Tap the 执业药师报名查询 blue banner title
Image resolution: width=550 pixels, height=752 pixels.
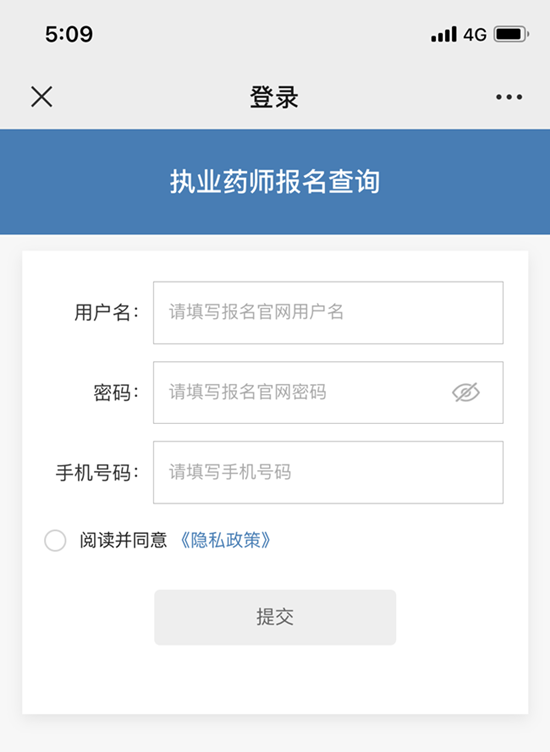coord(275,182)
